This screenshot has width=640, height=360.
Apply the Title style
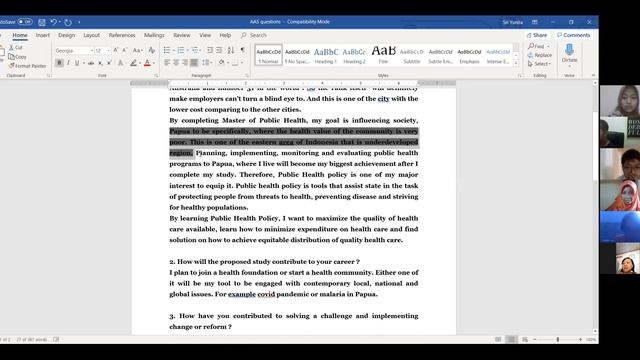click(383, 55)
